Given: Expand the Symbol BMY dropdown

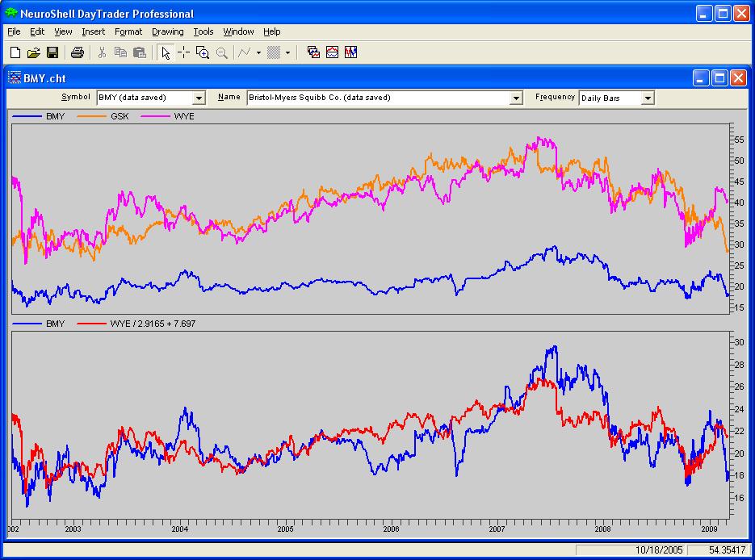Looking at the screenshot, I should [x=199, y=98].
